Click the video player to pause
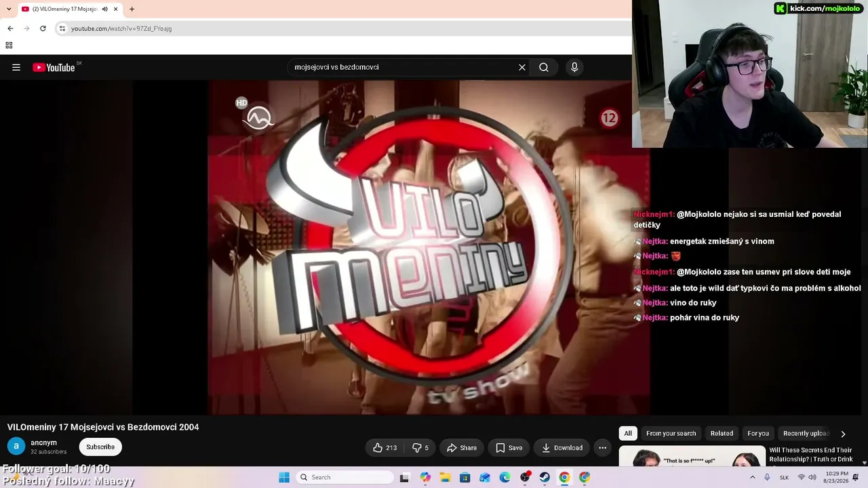 coord(429,247)
